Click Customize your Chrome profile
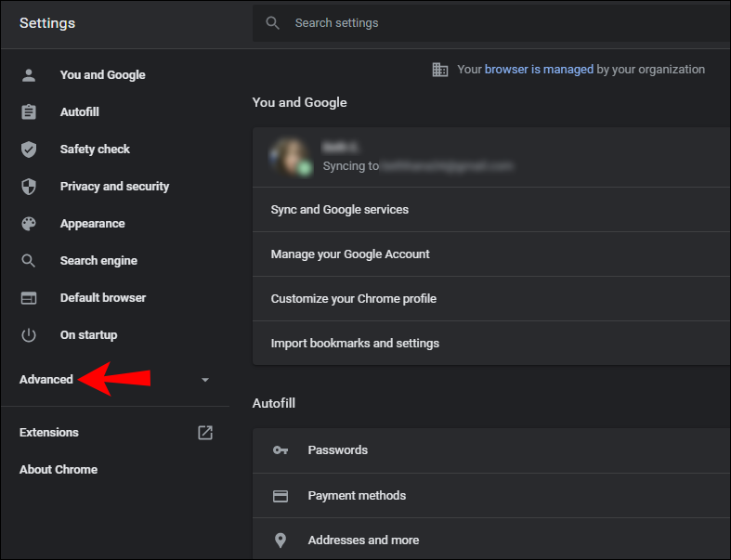The height and width of the screenshot is (560, 731). (x=354, y=299)
